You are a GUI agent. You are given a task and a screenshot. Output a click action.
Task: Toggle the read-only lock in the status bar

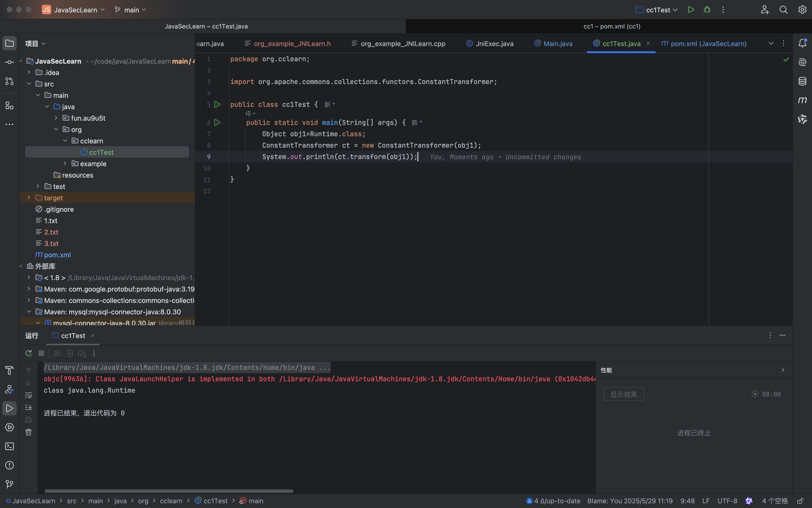point(800,501)
